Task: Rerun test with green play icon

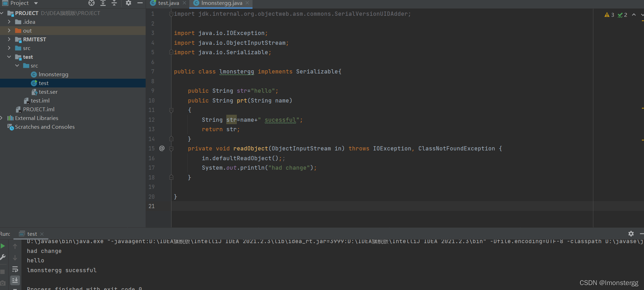Action: coord(3,246)
